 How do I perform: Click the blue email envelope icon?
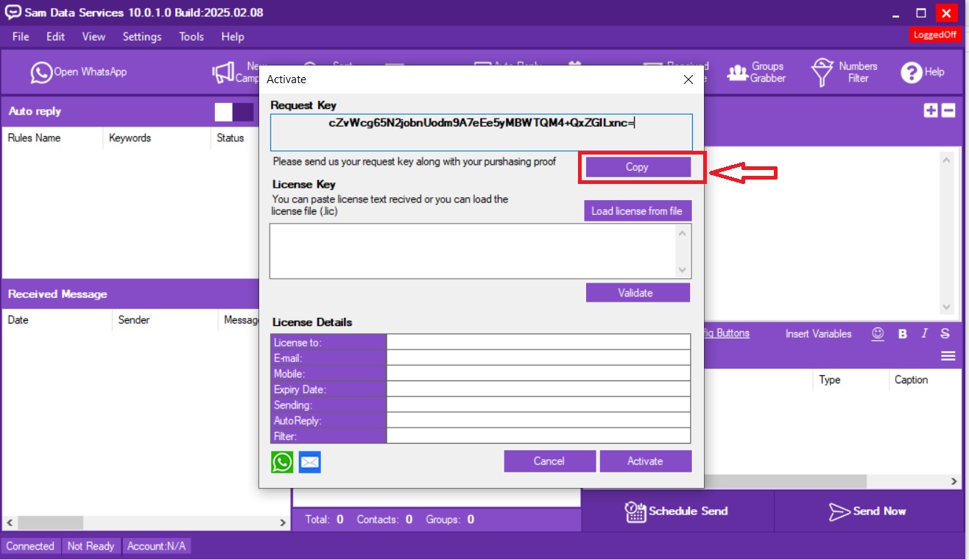[x=310, y=462]
